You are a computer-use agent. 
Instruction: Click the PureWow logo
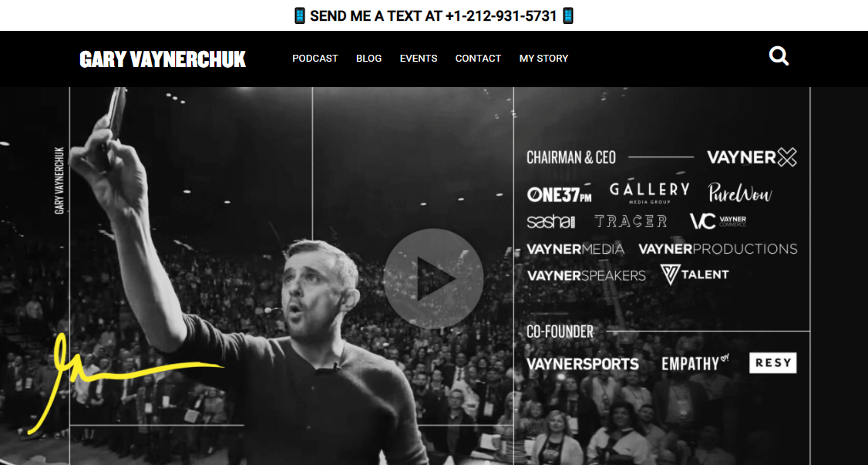click(x=739, y=193)
